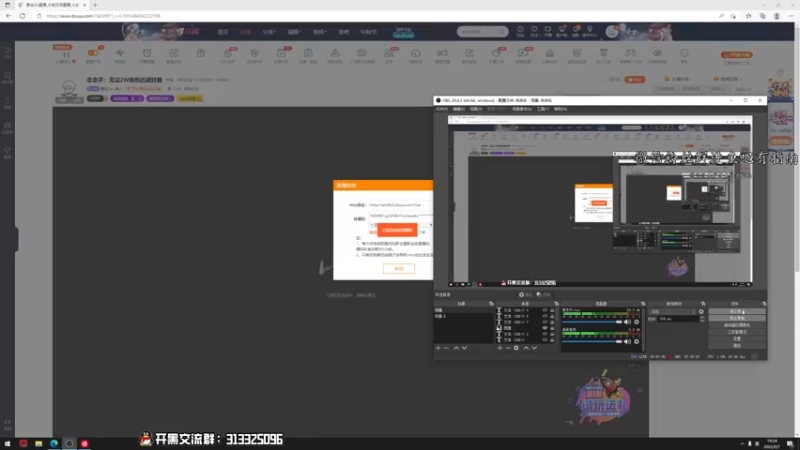
Task: Open the transition type dropdown in OBS Scene Transitions
Action: tap(672, 312)
